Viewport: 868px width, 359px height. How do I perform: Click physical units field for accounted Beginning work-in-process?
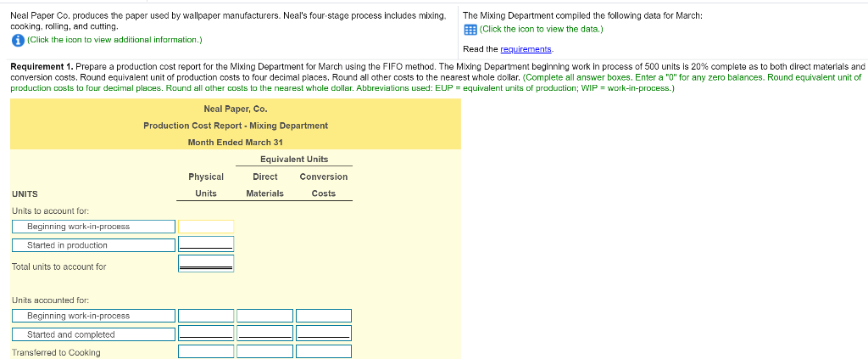[x=206, y=316]
